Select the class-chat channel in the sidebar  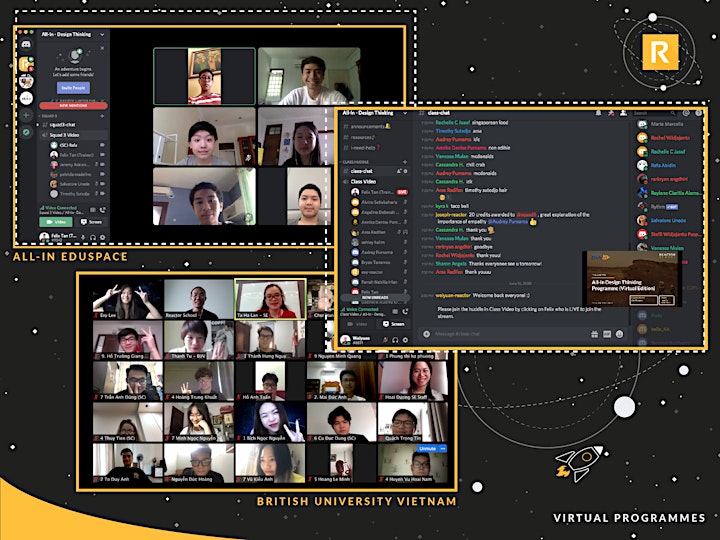tap(375, 171)
